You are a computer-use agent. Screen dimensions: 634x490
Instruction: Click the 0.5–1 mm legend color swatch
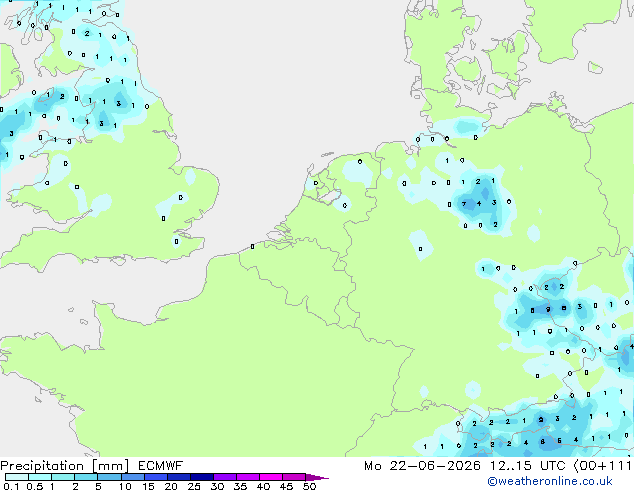click(40, 477)
